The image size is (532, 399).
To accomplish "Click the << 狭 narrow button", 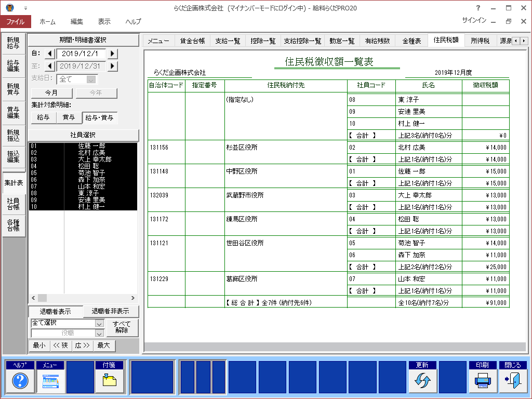I will point(61,345).
